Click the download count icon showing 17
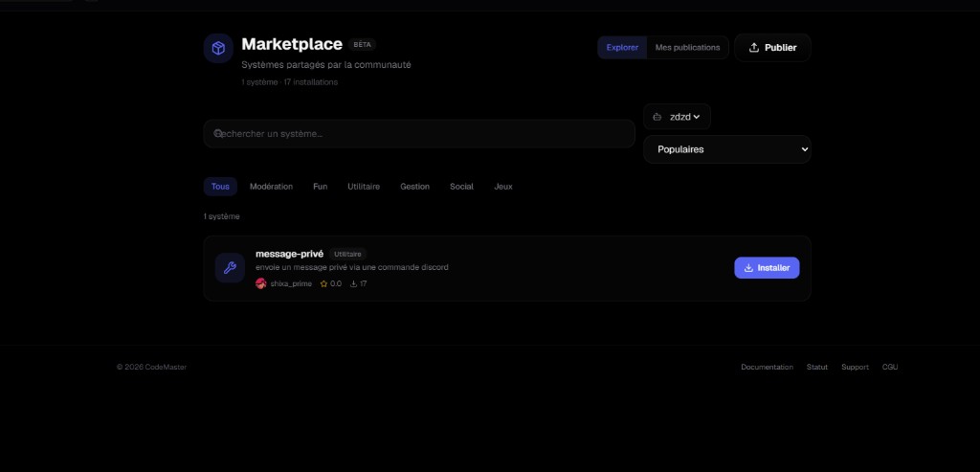The width and height of the screenshot is (980, 472). click(353, 283)
